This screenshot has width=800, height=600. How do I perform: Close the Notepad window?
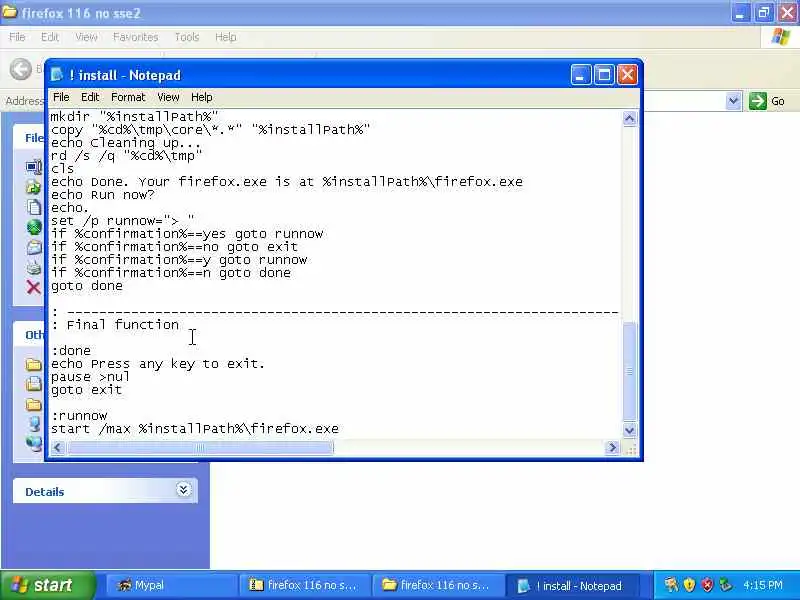click(628, 75)
